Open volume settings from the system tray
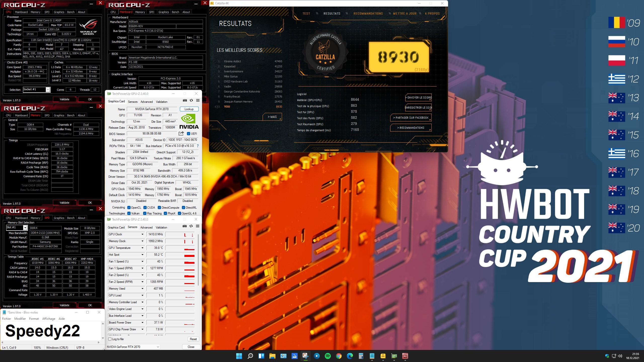The height and width of the screenshot is (362, 644). [620, 356]
